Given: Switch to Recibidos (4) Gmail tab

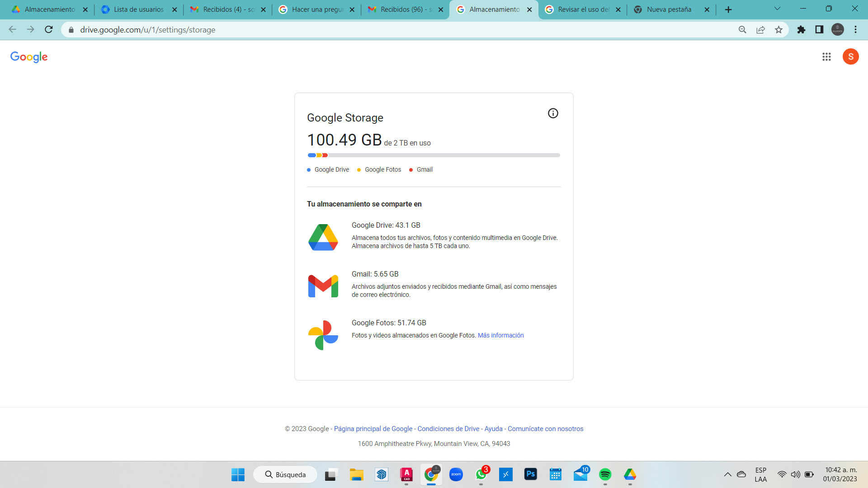Looking at the screenshot, I should tap(228, 9).
